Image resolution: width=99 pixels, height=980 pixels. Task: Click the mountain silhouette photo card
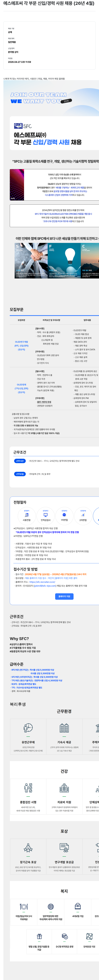[x=90, y=261]
